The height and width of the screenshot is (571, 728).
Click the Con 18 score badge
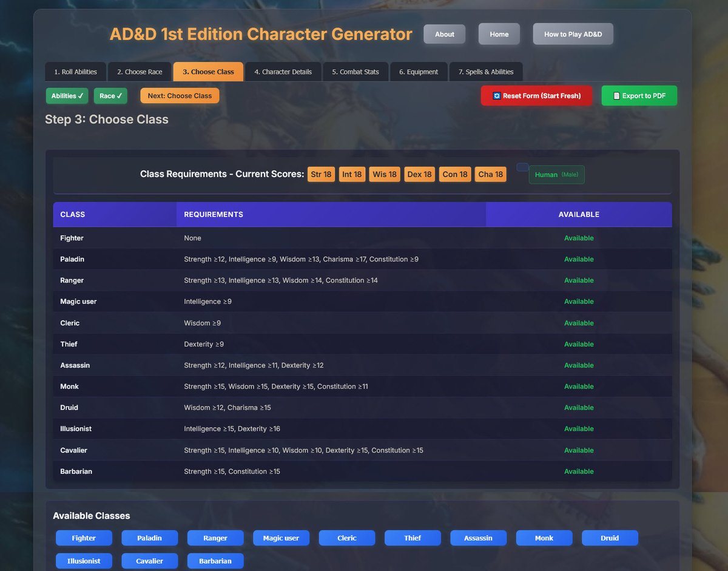455,174
